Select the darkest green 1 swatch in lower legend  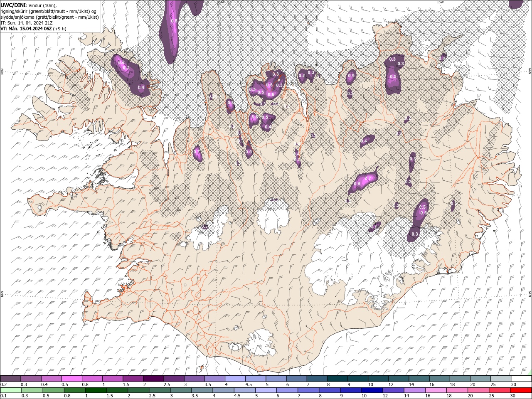96,390
